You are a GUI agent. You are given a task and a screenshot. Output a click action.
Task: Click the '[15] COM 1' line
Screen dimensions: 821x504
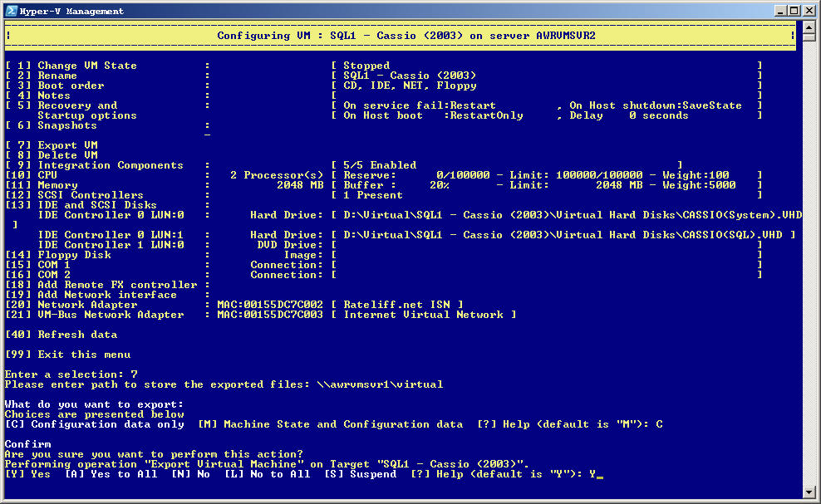[37, 264]
